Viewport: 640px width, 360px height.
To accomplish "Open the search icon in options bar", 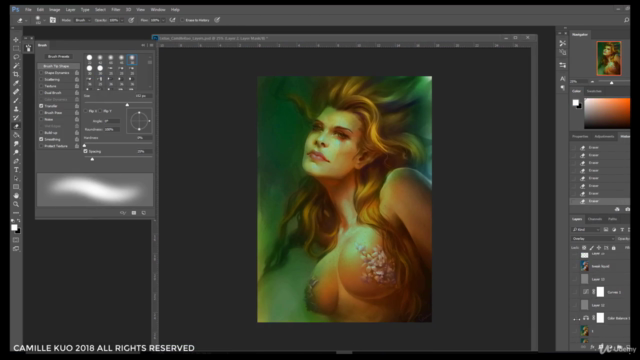I will point(626,20).
